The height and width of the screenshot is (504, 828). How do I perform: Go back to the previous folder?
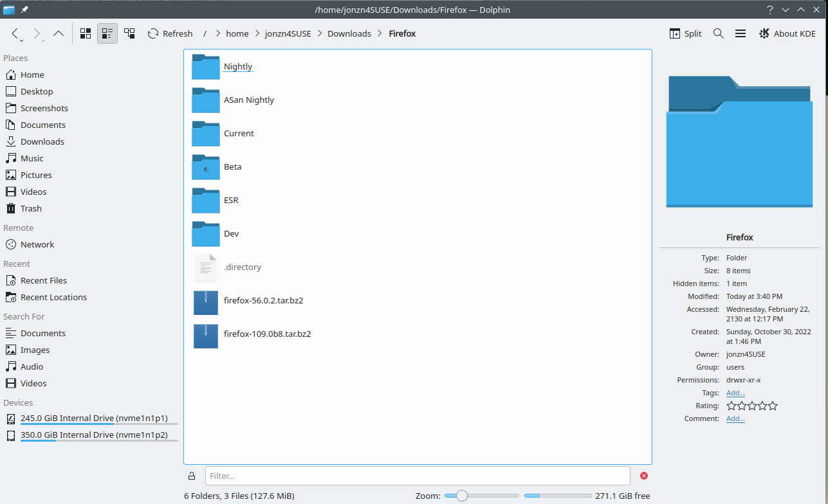pyautogui.click(x=15, y=33)
